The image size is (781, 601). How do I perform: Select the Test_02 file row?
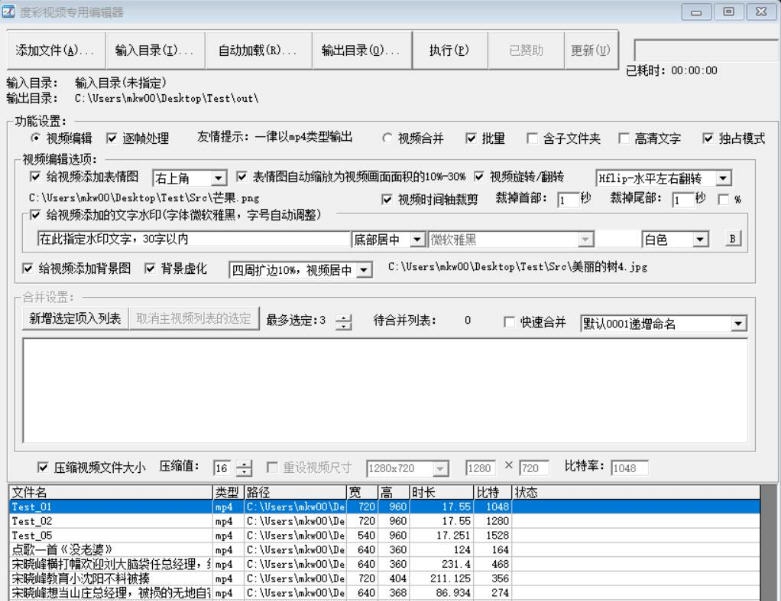click(385, 521)
